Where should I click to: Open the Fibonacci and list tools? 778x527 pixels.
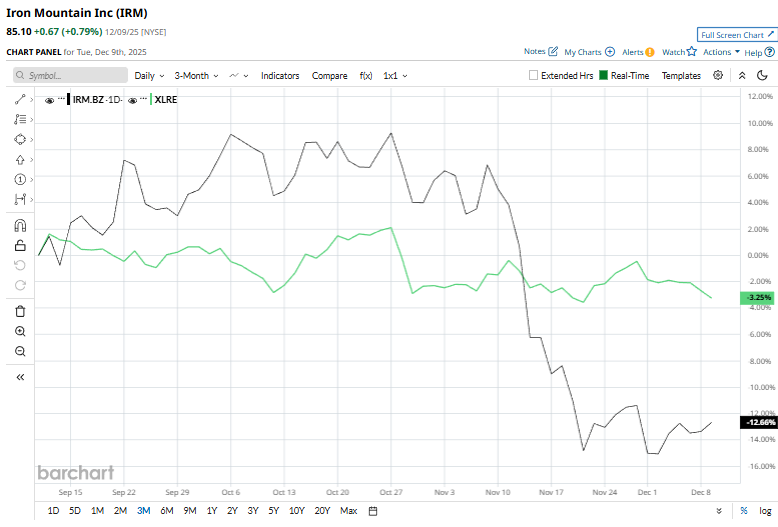pyautogui.click(x=20, y=120)
